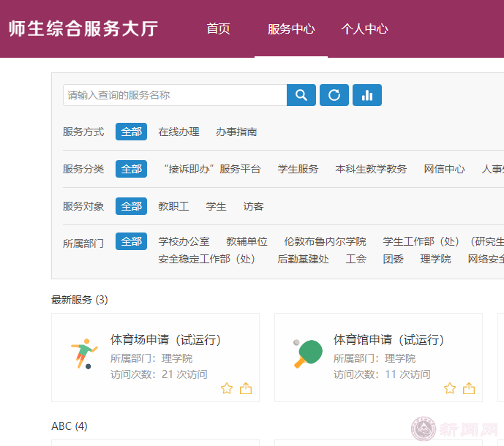This screenshot has width=504, height=446.
Task: Filter category by 本科生教学教务
Action: pos(371,169)
